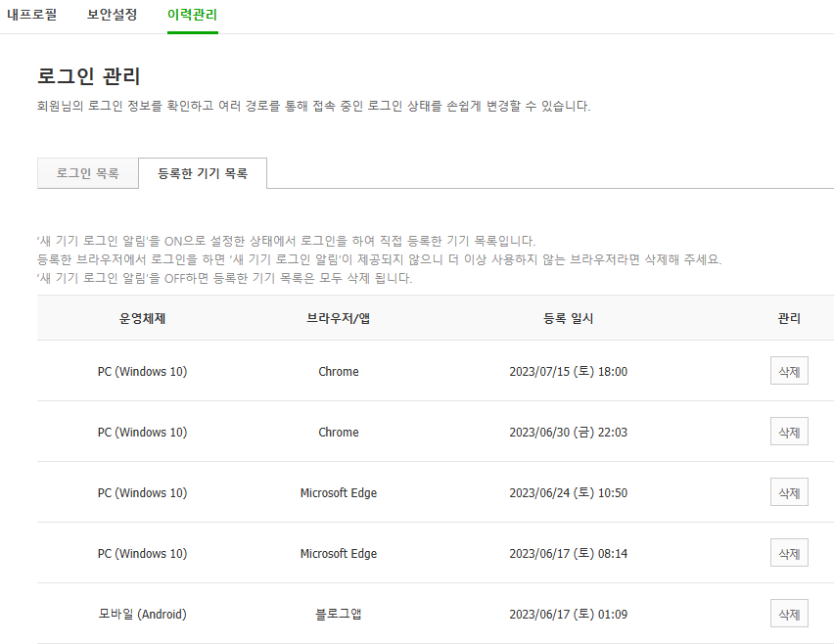Delete the 블로그앱 Android device entry
The image size is (834, 644).
coord(789,613)
